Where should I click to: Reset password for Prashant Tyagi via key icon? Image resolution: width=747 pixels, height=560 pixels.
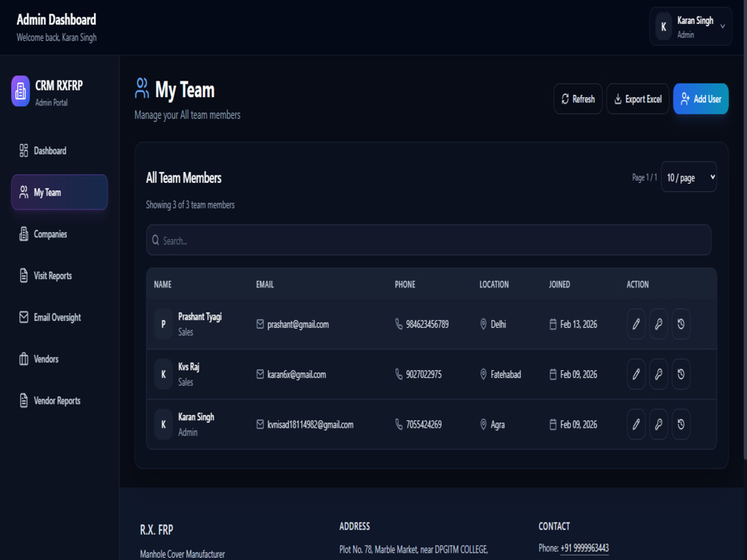658,324
